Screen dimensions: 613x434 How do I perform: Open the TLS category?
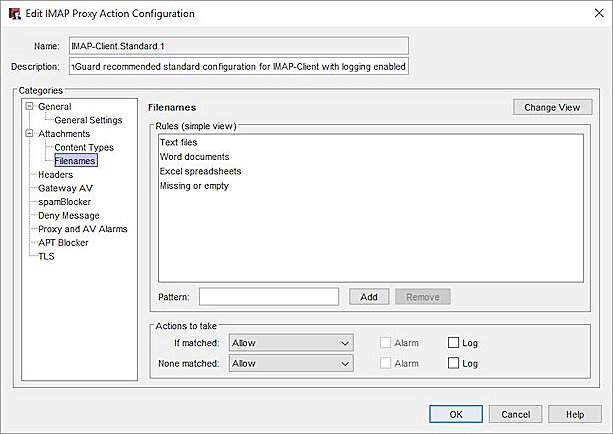click(x=46, y=256)
